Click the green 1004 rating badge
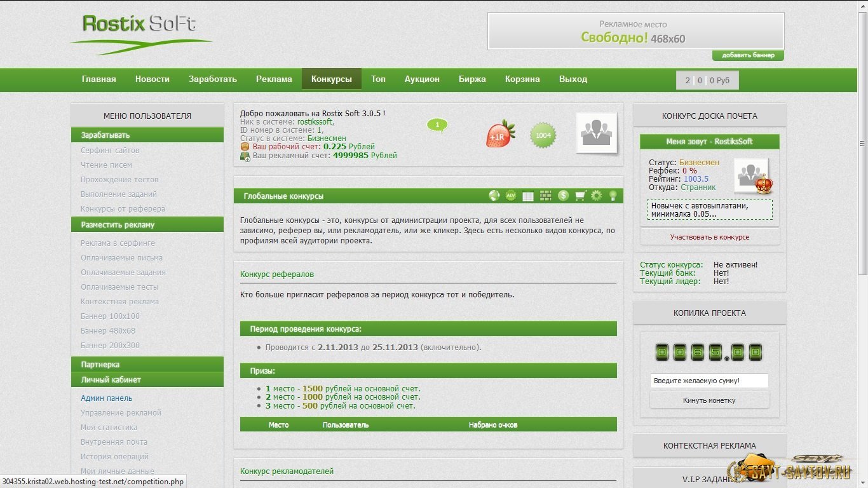Screen dimensions: 868x488 [x=543, y=135]
